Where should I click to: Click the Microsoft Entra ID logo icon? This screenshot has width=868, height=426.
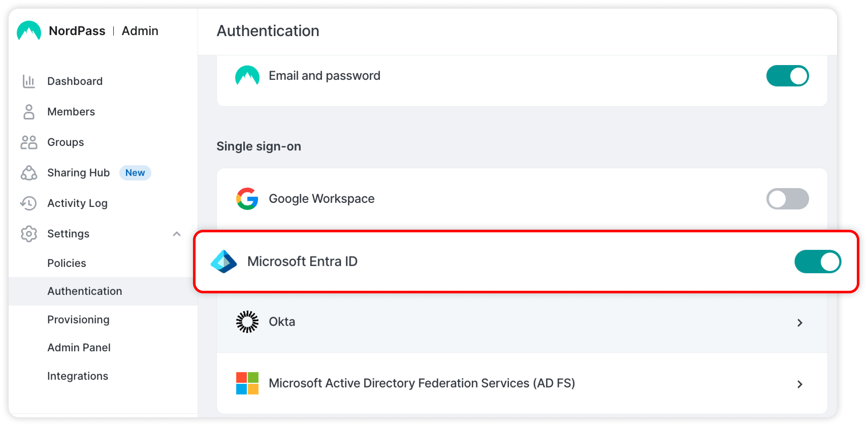pos(224,261)
